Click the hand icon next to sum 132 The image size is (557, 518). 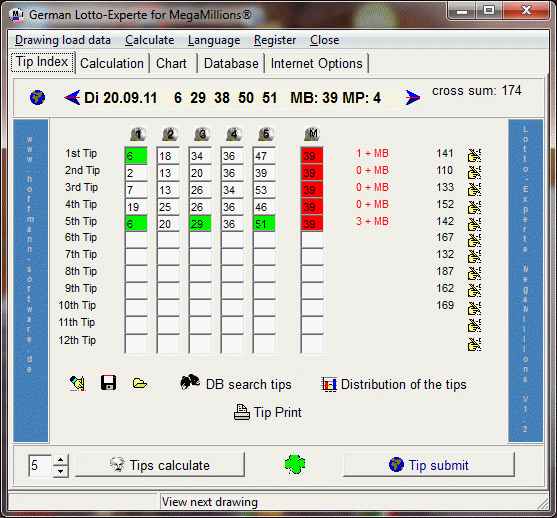click(x=474, y=256)
